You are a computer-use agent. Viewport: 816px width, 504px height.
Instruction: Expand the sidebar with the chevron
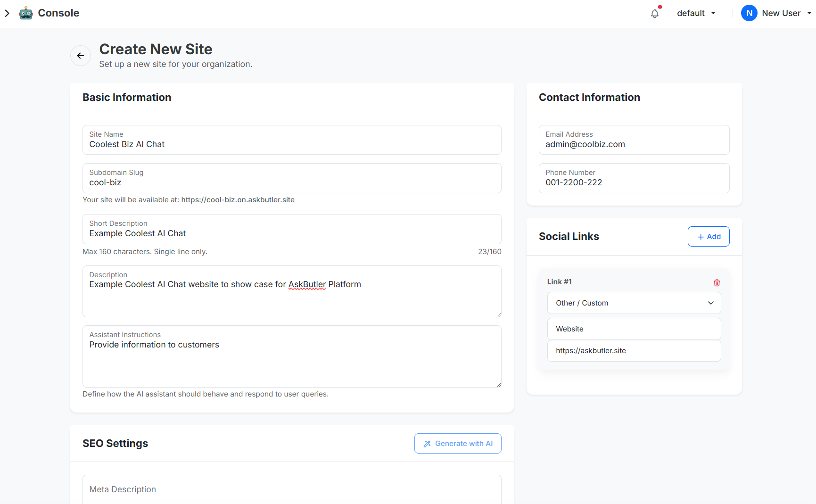(7, 13)
